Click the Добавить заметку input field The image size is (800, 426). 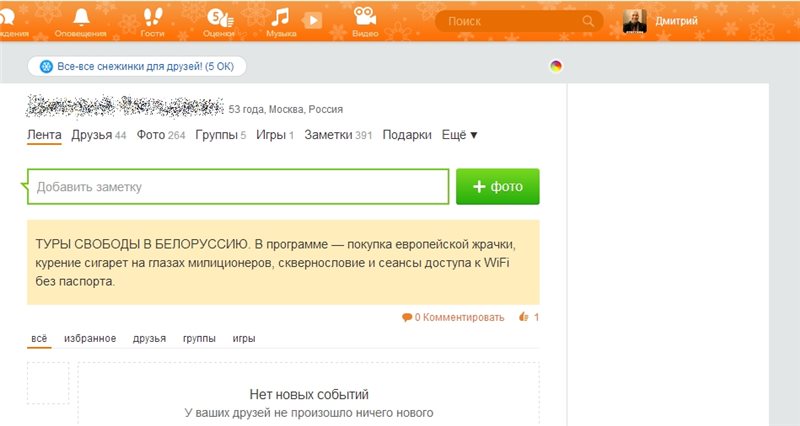(x=238, y=187)
